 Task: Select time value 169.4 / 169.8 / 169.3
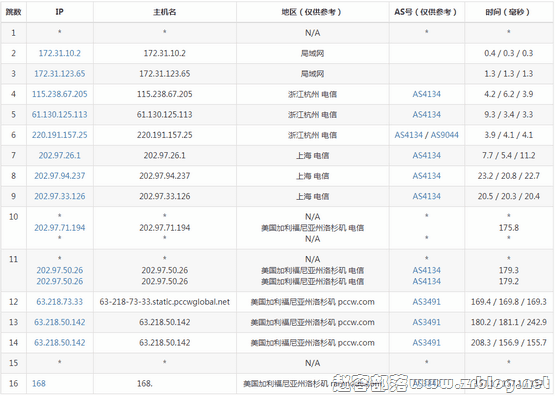pos(509,302)
